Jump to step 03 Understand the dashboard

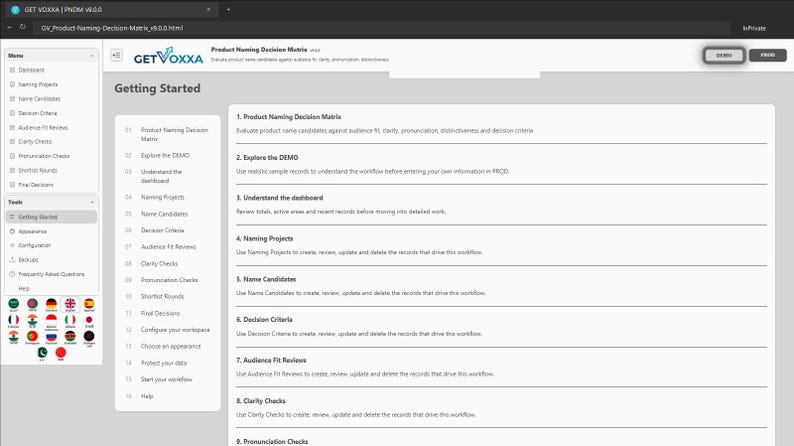(x=168, y=176)
